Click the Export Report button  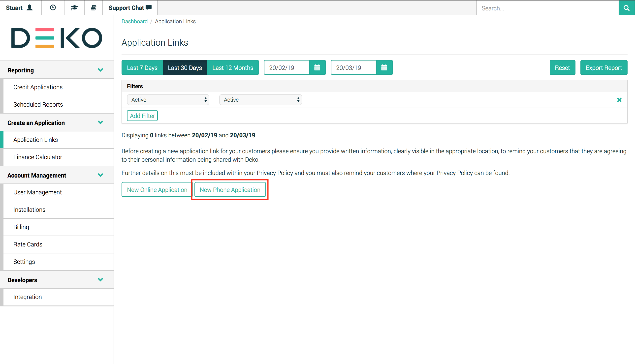(603, 67)
